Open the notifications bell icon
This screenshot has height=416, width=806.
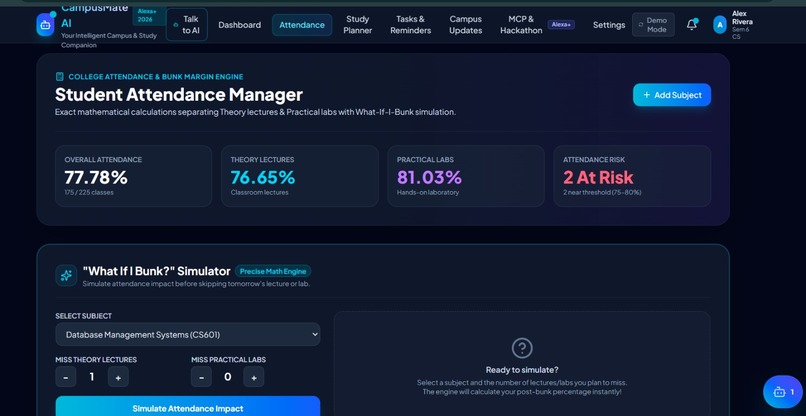click(x=692, y=25)
